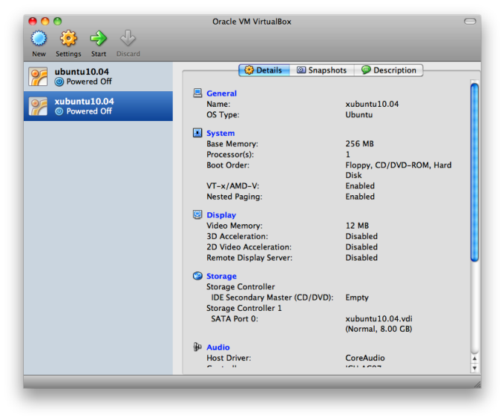Screen dimensions: 504x420
Task: Switch to the Snapshots tab
Action: [x=321, y=70]
